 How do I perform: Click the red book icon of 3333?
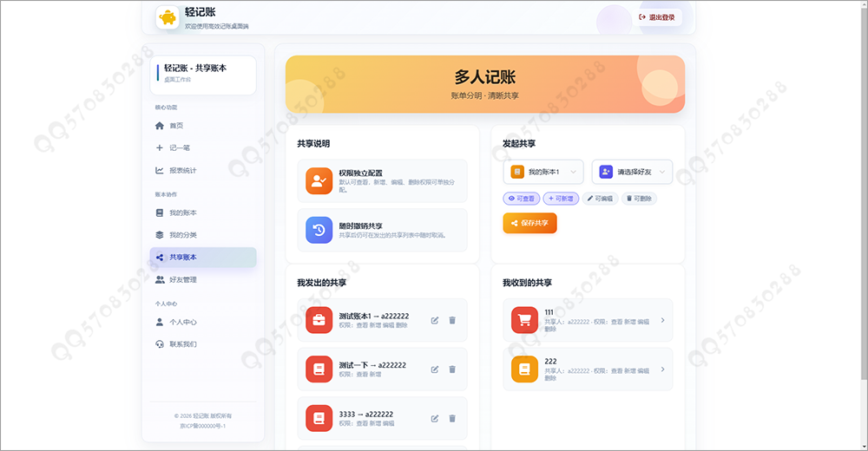coord(319,418)
